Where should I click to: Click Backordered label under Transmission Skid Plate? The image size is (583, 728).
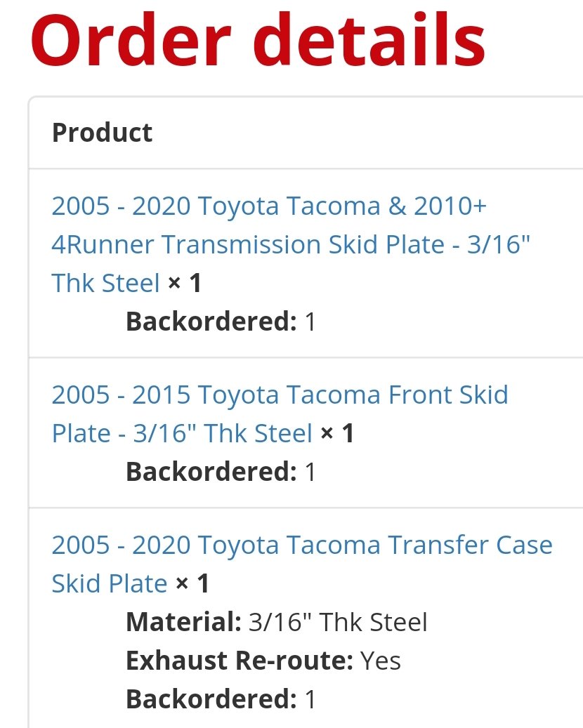click(211, 322)
